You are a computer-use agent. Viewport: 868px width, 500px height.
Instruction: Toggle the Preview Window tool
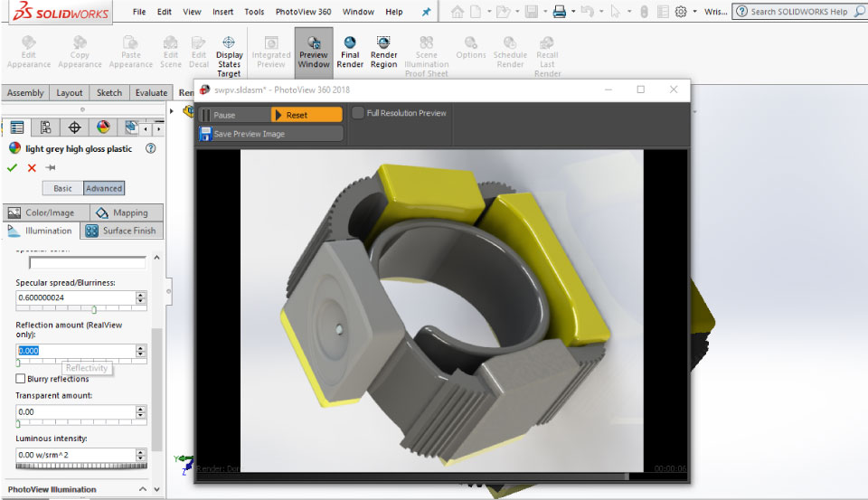point(314,52)
